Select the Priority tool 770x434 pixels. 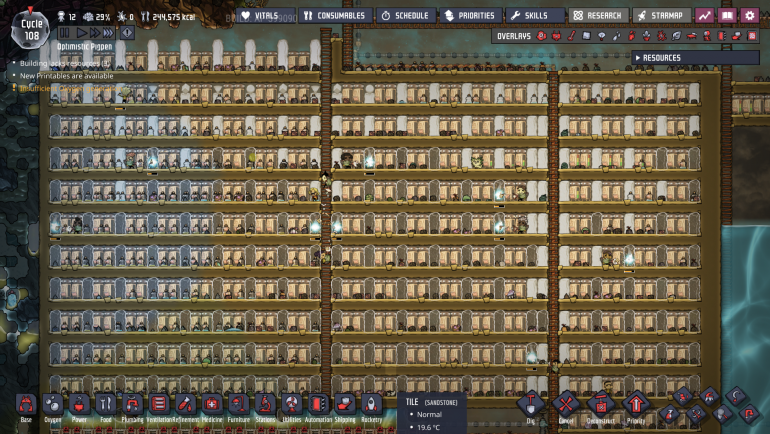[x=636, y=405]
